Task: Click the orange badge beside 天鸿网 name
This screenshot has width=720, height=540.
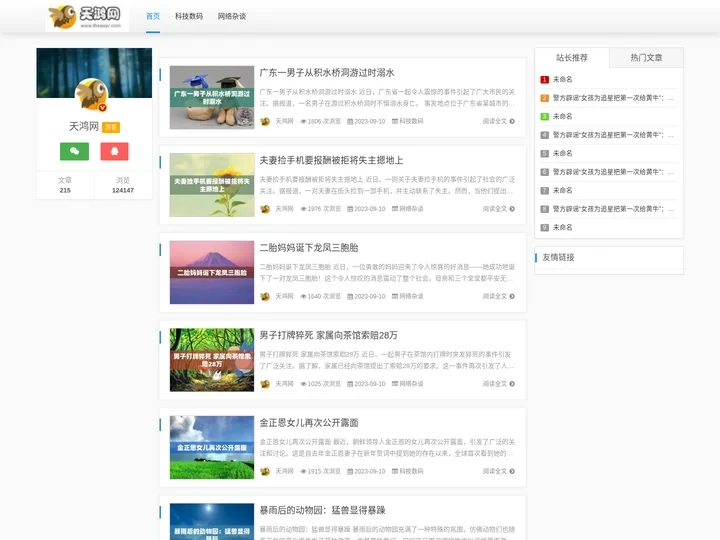Action: 111,127
